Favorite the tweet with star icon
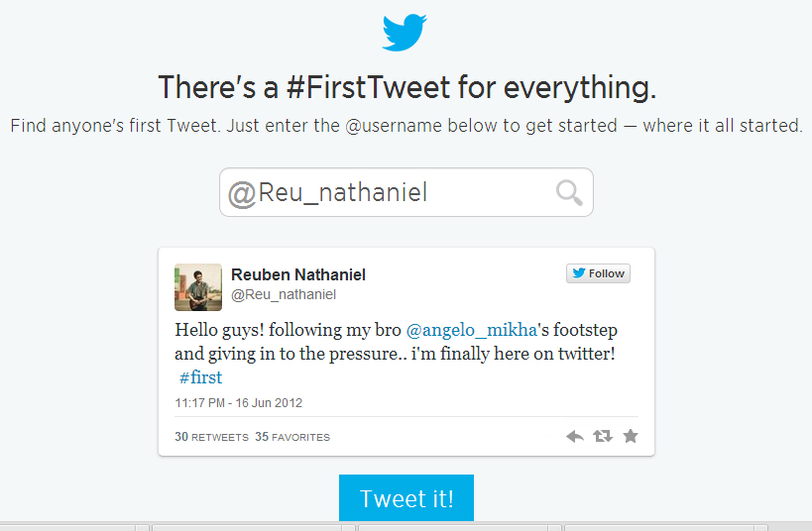Screen dimensions: 812x531 [631, 436]
